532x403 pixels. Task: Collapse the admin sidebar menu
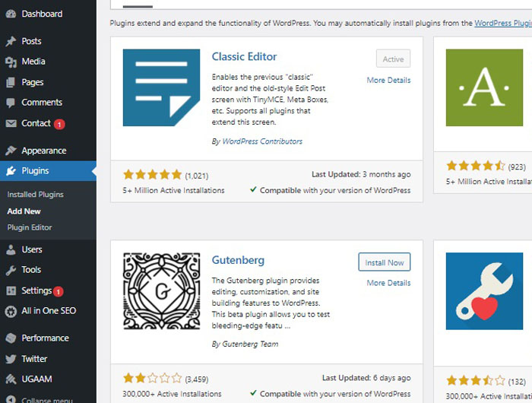[x=48, y=400]
